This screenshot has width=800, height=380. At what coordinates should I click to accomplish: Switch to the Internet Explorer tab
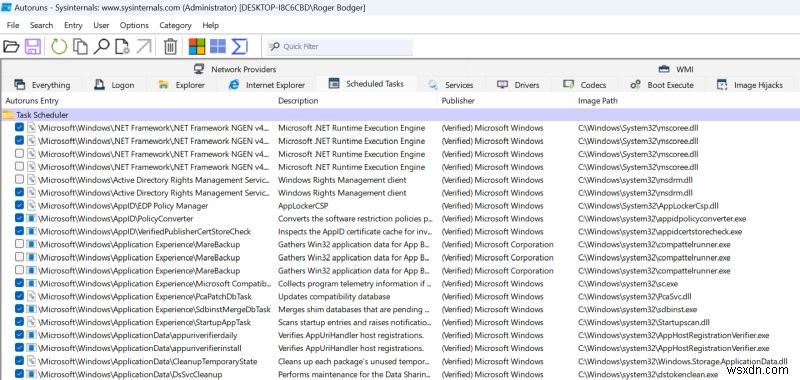coord(267,85)
